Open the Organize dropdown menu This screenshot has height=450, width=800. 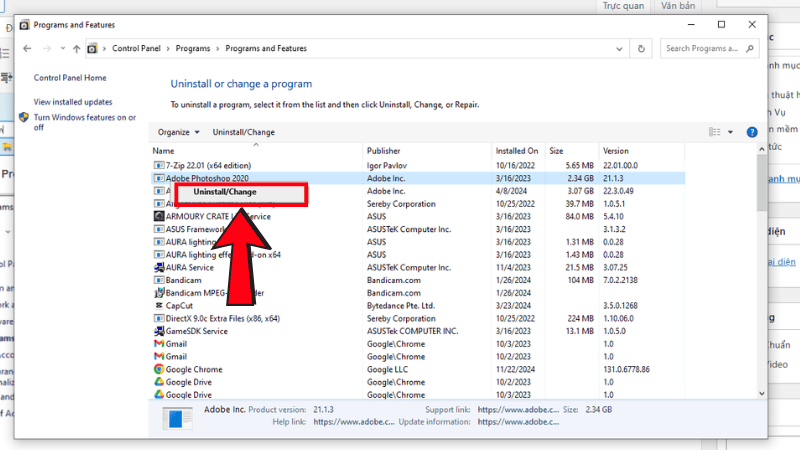tap(179, 132)
